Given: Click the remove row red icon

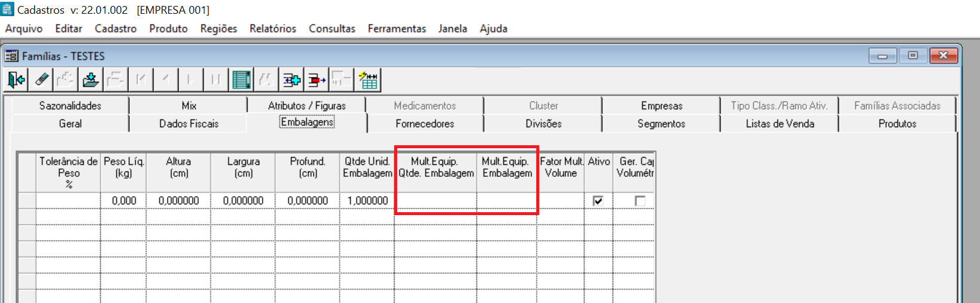Looking at the screenshot, I should coord(317,79).
